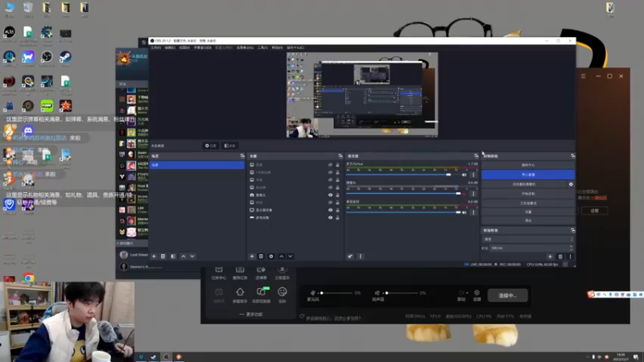Click 工作室模式 button in Controls
644x362 pixels.
pos(528,204)
